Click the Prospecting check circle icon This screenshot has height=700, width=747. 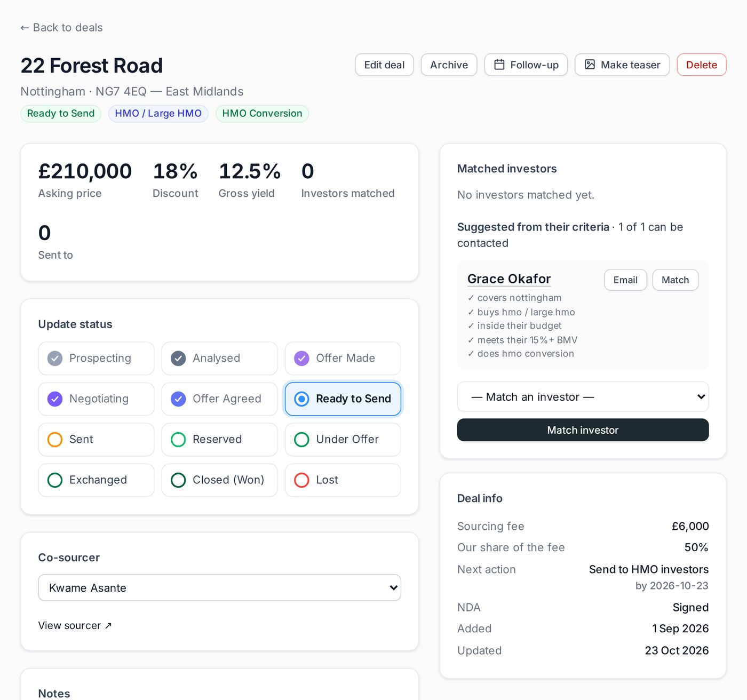point(55,359)
